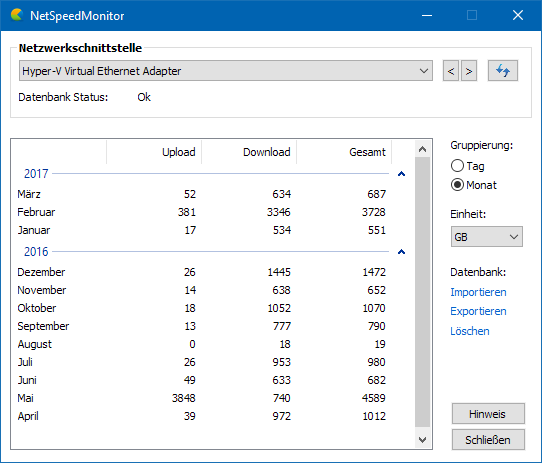This screenshot has height=463, width=542.
Task: Click the Download column header
Action: 249,152
